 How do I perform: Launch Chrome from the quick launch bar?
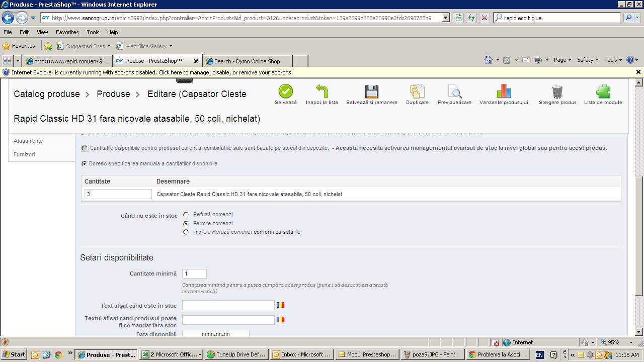coord(58,354)
